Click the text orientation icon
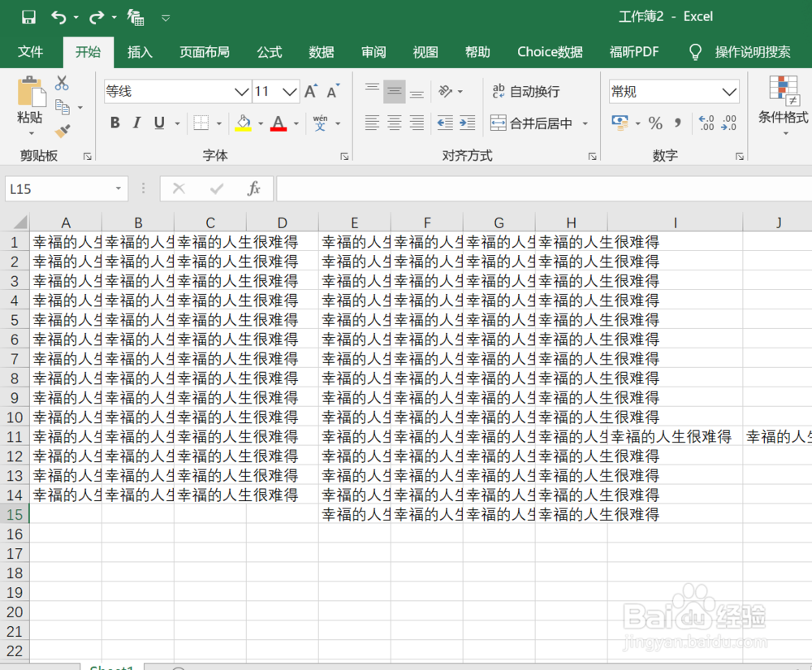Viewport: 812px width, 670px height. (x=445, y=92)
